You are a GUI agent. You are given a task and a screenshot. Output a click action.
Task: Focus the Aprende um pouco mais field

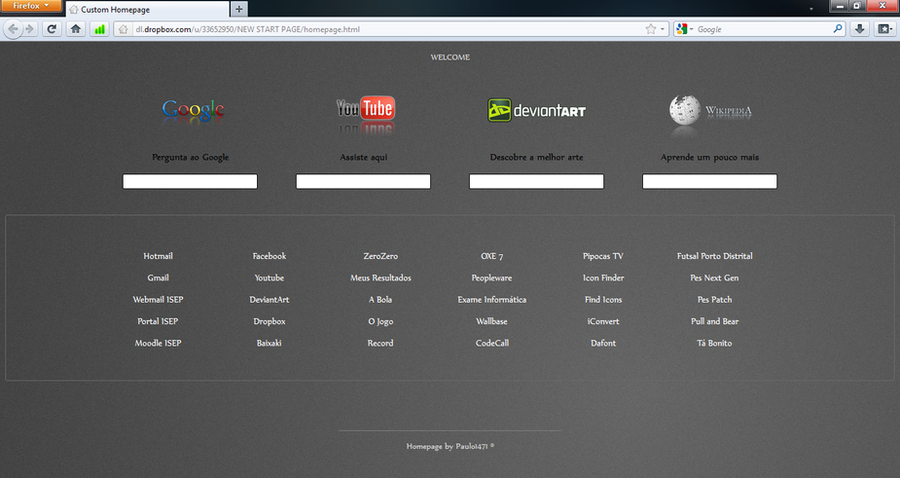pos(710,181)
